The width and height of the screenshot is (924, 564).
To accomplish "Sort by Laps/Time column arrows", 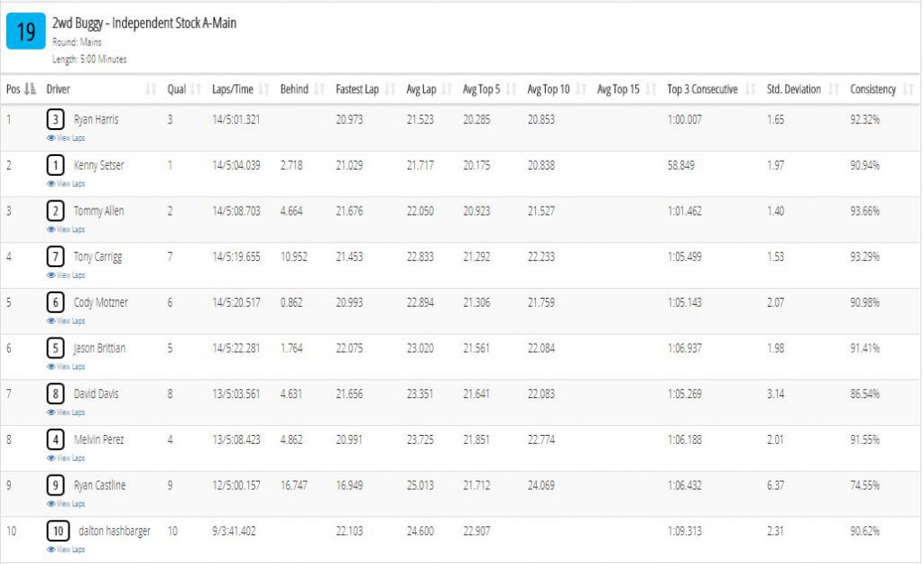I will coord(264,89).
